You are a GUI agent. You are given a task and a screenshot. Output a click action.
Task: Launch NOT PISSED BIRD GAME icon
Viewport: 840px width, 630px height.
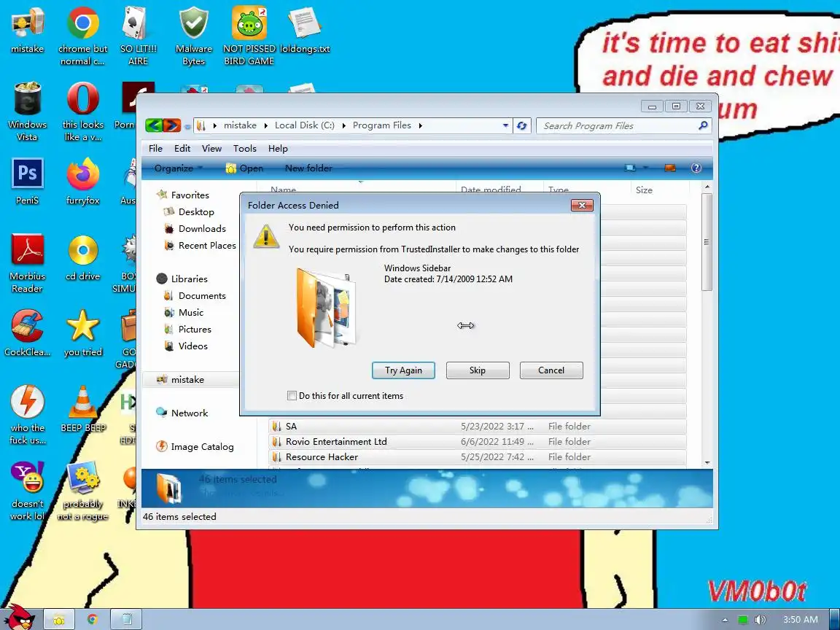pyautogui.click(x=249, y=36)
